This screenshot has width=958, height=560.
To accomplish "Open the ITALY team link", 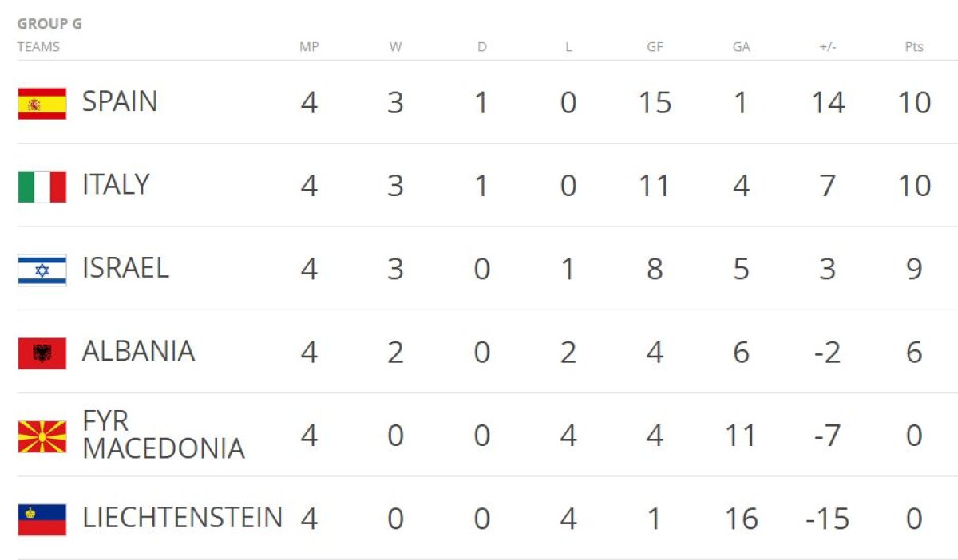I will (x=116, y=185).
